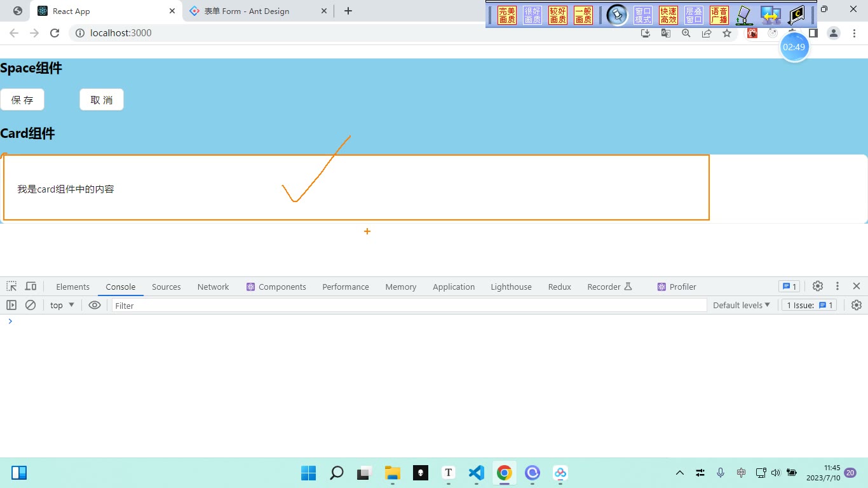Reload the localhost page
Viewport: 868px width, 488px height.
[55, 33]
